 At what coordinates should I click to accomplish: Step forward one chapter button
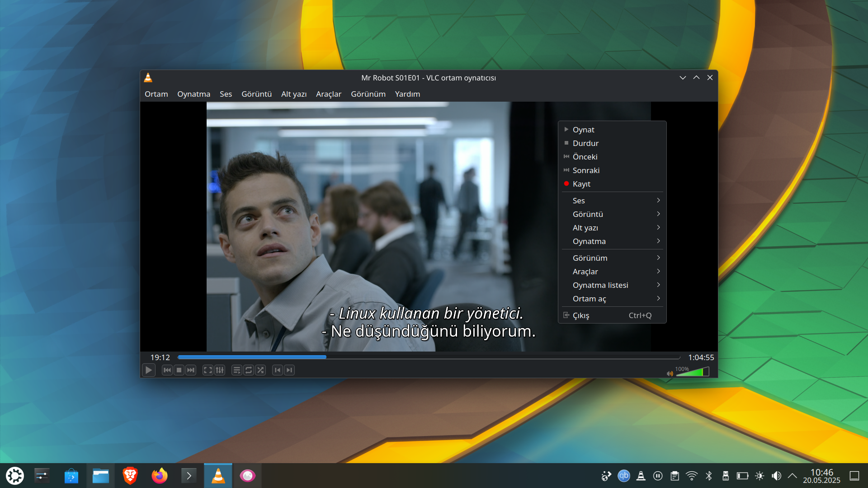[x=289, y=370]
